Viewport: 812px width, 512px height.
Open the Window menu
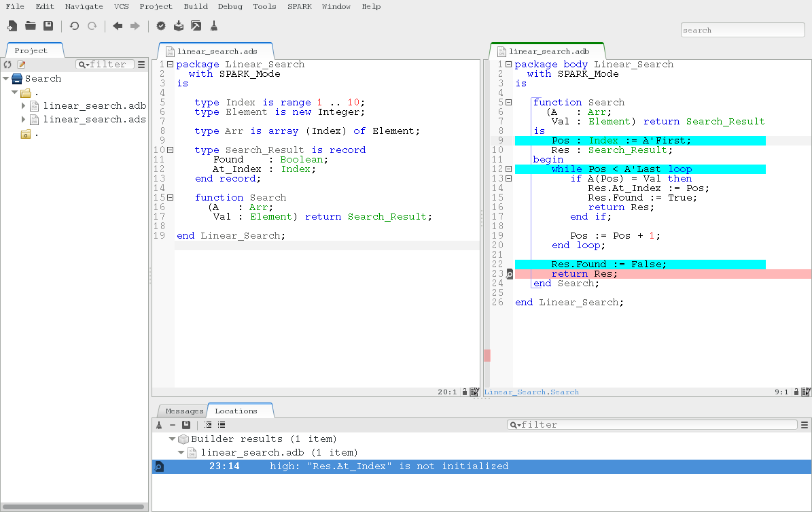336,6
